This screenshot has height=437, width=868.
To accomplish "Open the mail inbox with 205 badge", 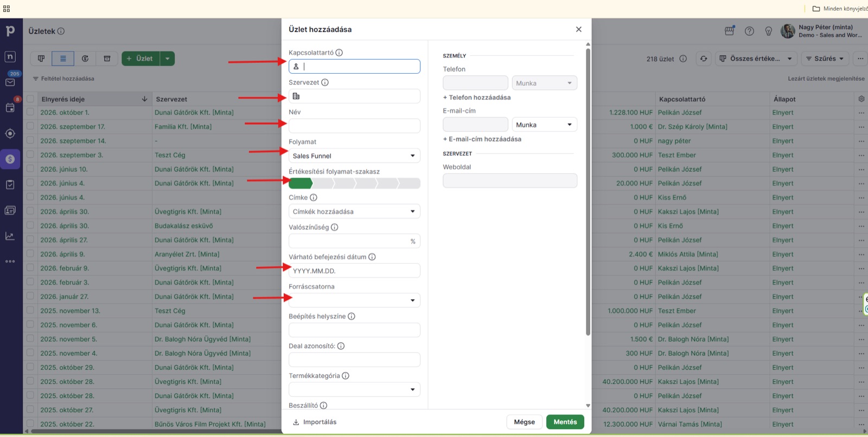I will click(x=10, y=82).
